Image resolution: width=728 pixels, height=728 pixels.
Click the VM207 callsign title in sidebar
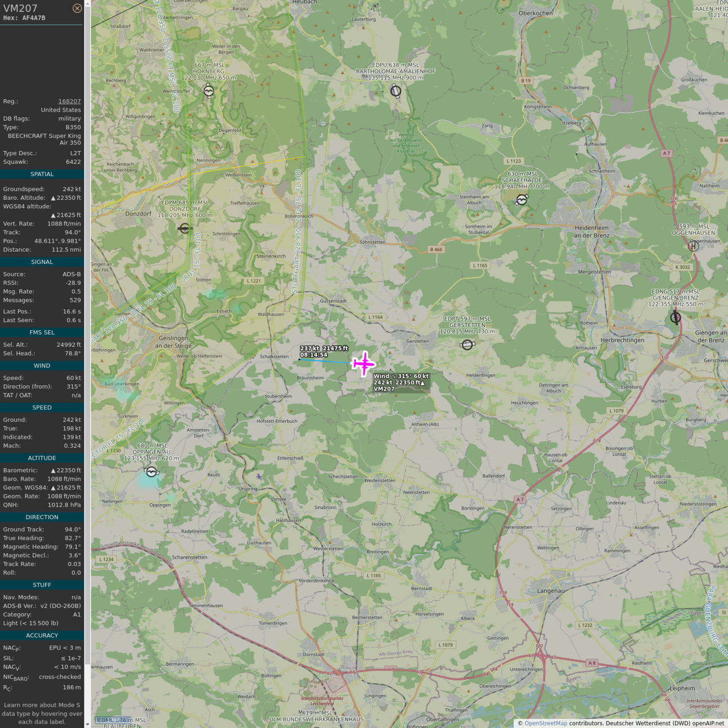(20, 8)
